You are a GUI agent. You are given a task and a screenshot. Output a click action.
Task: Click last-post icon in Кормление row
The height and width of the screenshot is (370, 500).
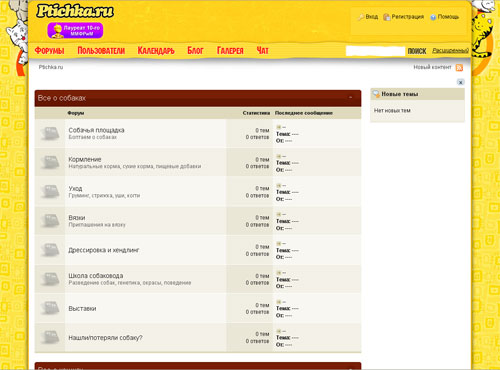point(279,156)
